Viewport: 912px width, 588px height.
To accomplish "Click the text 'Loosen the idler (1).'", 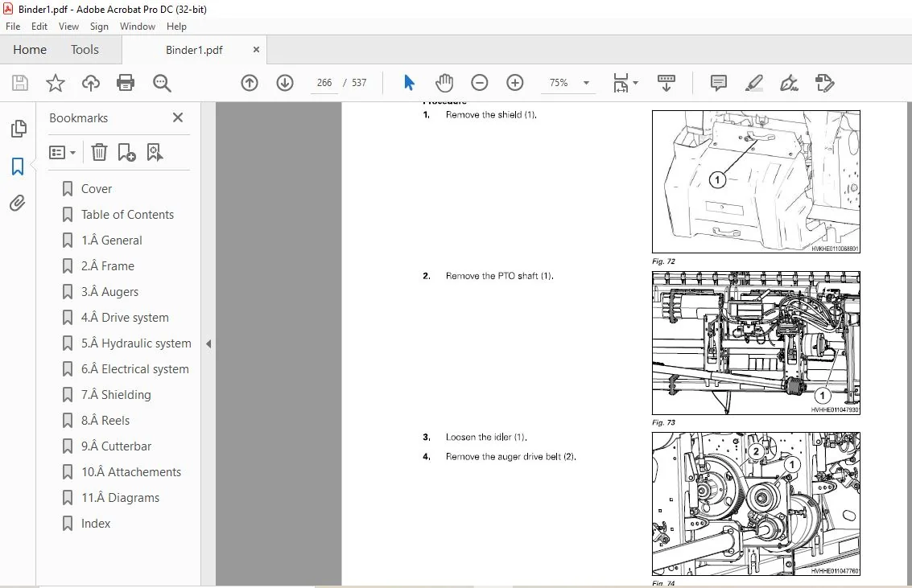I will coord(486,437).
